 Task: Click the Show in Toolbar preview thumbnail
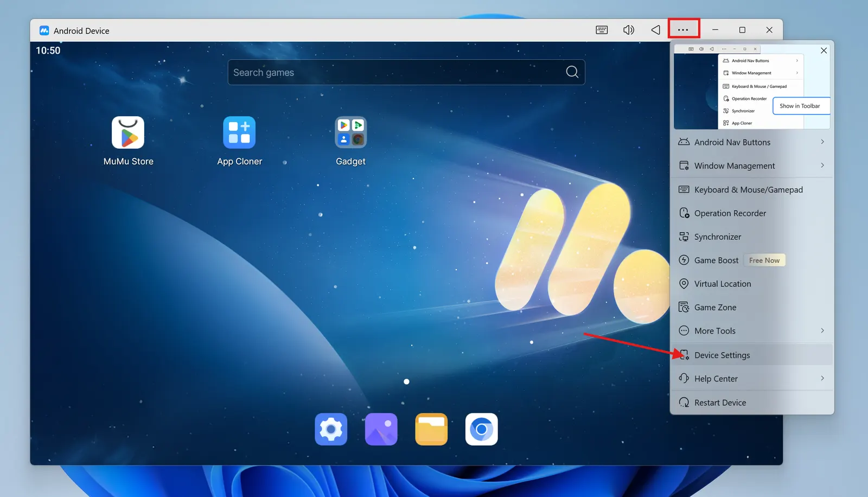752,87
